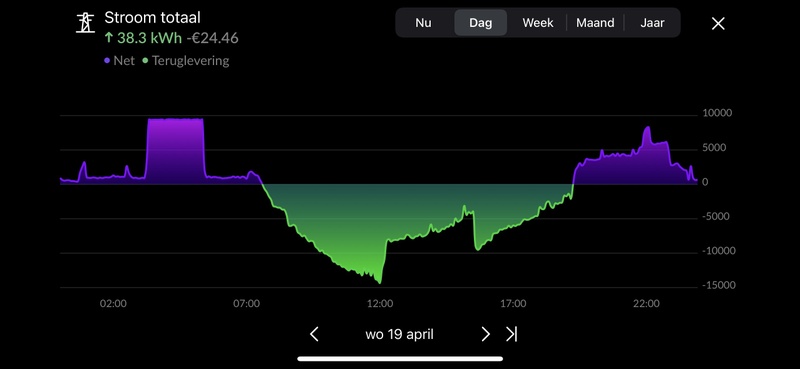Click the power pylon icon

[x=85, y=23]
